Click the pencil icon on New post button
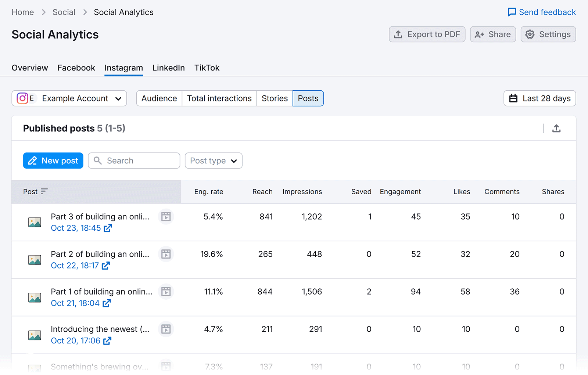This screenshot has height=375, width=588. 33,161
